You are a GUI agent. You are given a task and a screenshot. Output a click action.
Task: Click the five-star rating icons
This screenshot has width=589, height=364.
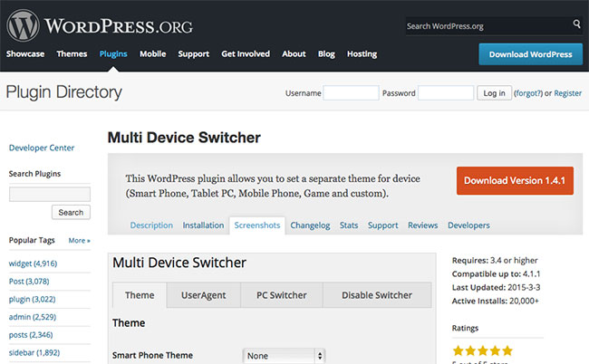[x=483, y=350]
